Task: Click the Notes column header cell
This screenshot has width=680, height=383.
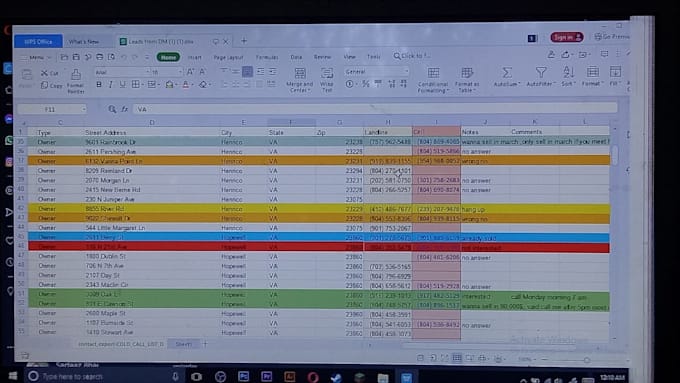Action: [x=485, y=132]
